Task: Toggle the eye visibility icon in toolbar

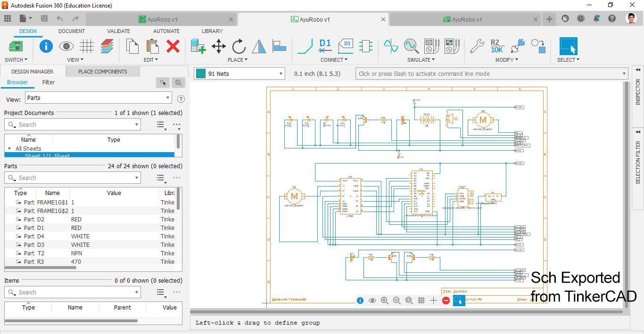Action: pyautogui.click(x=66, y=46)
